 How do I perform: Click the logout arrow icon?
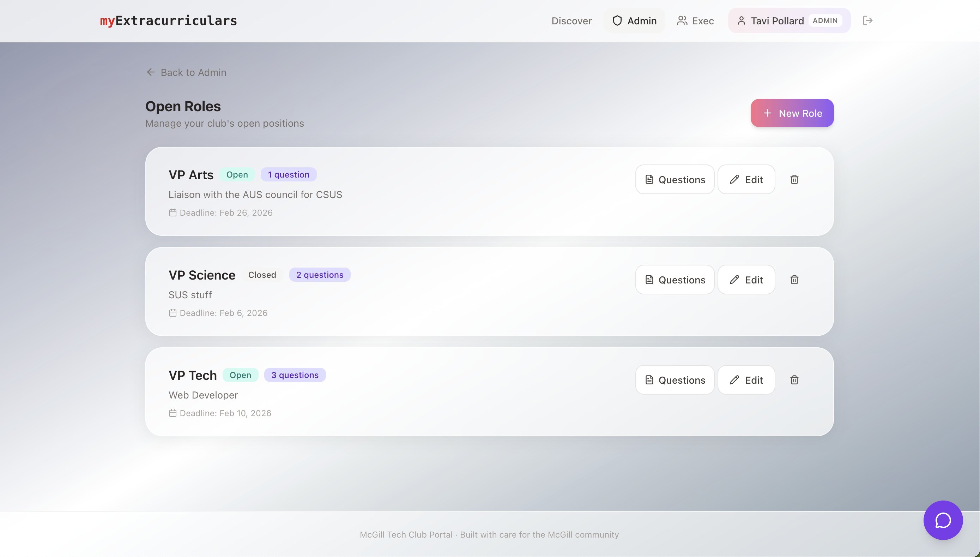[x=867, y=21]
